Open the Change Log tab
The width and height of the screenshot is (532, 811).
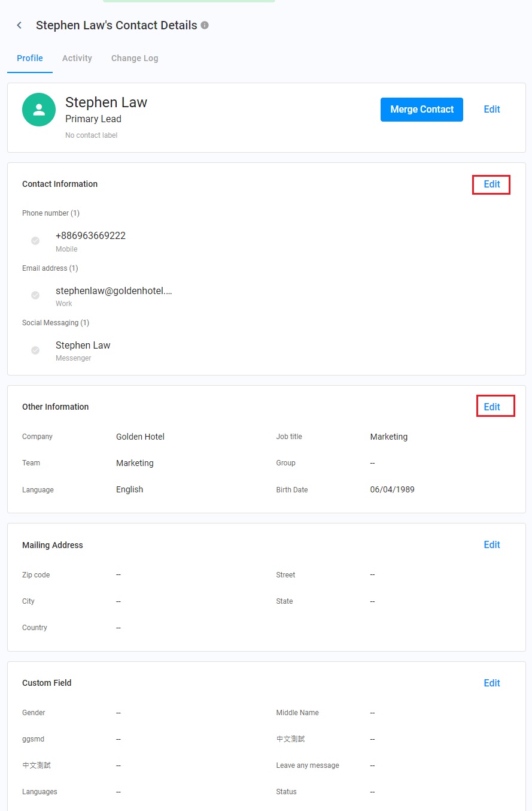point(135,58)
